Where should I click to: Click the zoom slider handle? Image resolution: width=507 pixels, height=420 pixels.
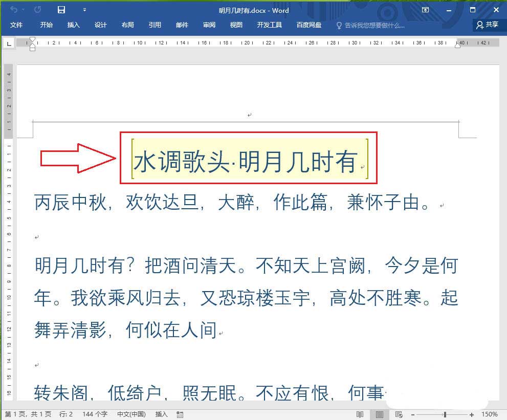(445, 414)
